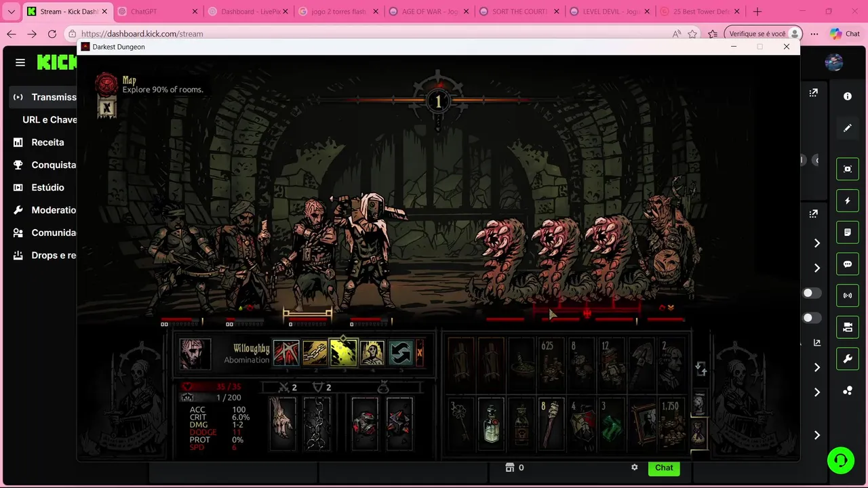The width and height of the screenshot is (868, 488).
Task: Select the shield crest item stack of 4
Action: click(581, 424)
